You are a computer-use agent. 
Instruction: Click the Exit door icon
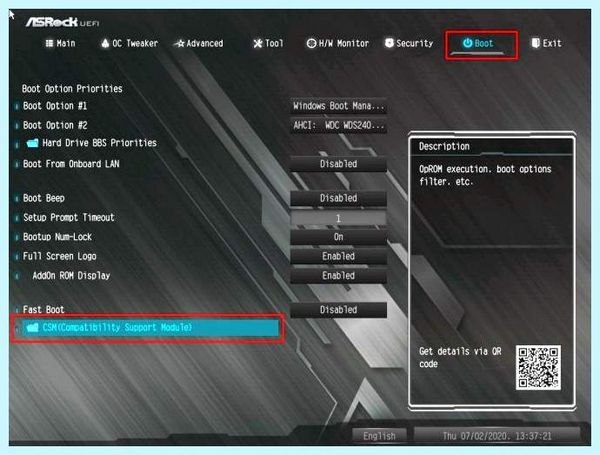(536, 43)
